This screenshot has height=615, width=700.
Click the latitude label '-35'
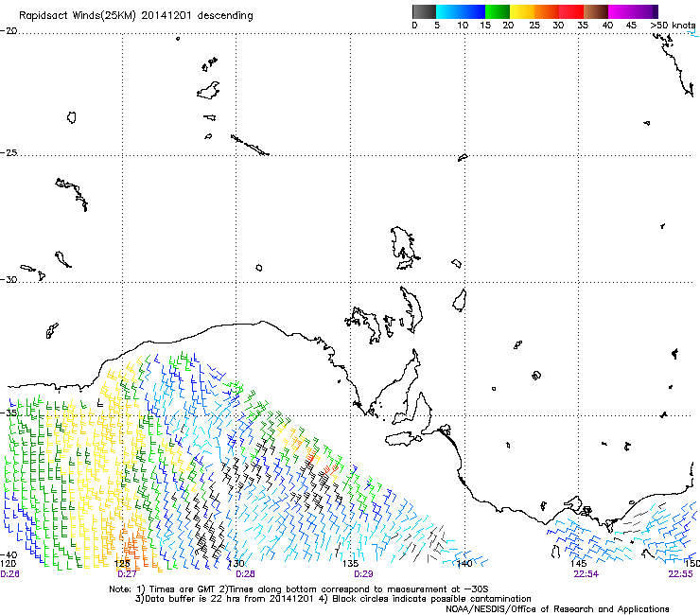click(x=9, y=413)
